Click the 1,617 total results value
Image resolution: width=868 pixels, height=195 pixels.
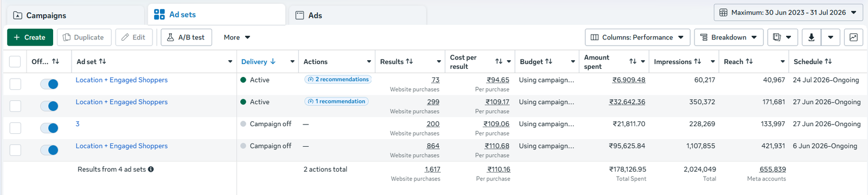tap(432, 170)
